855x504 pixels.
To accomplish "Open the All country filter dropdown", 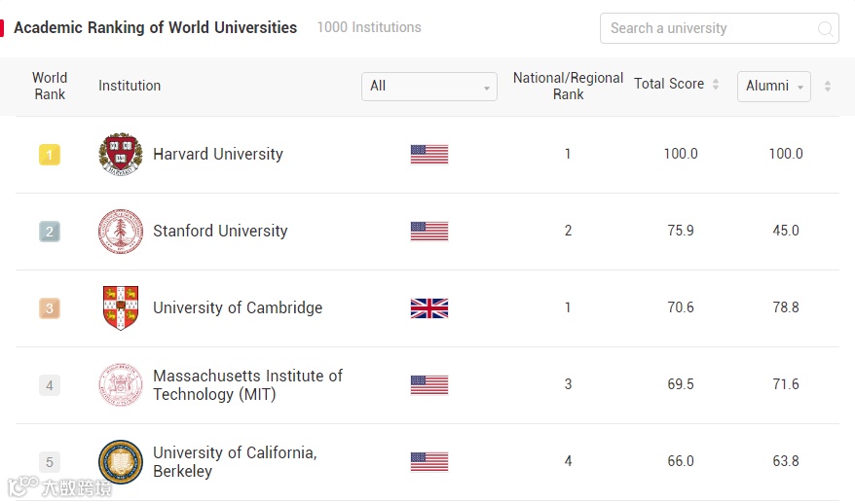I will pos(428,86).
